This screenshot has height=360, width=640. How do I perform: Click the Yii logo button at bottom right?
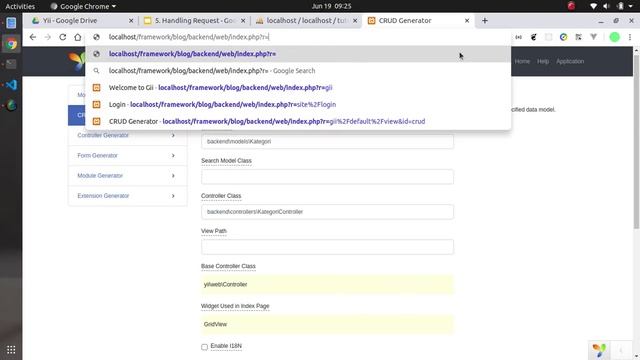tap(599, 350)
